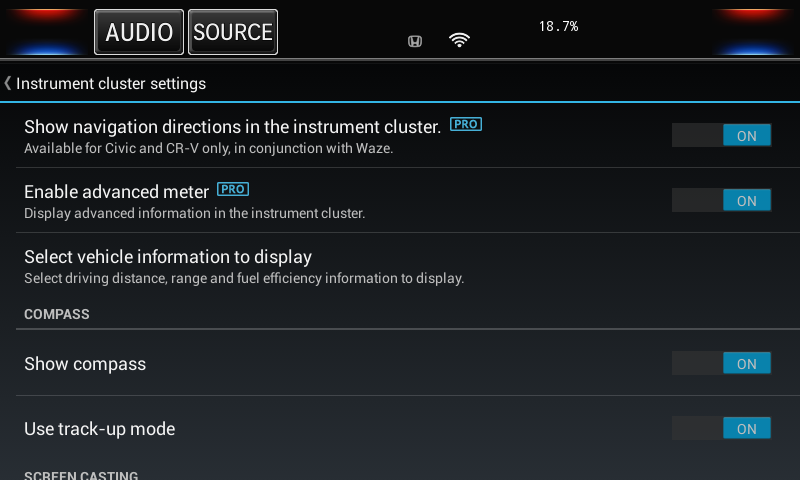Tap the top-left red and blue indicator
Image resolution: width=800 pixels, height=480 pixels.
46,32
